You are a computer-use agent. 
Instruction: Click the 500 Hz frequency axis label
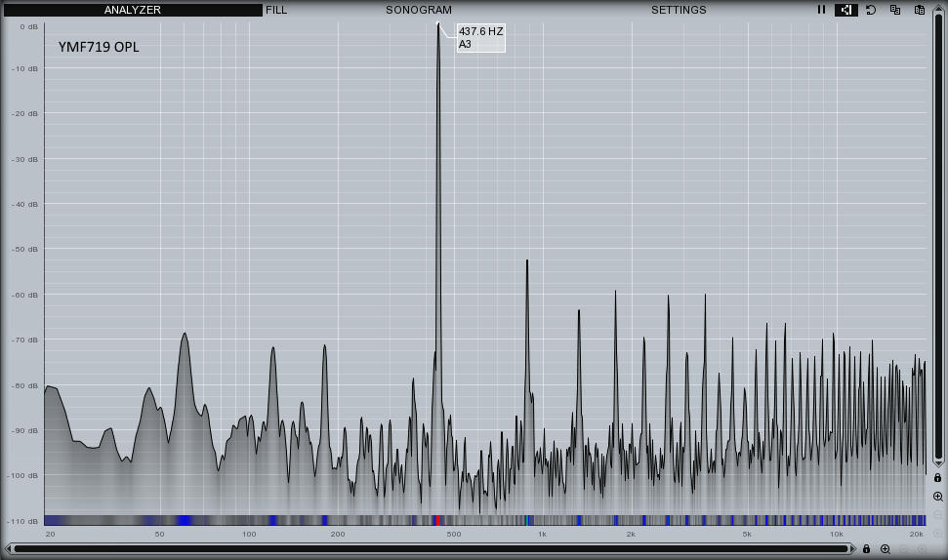(453, 534)
